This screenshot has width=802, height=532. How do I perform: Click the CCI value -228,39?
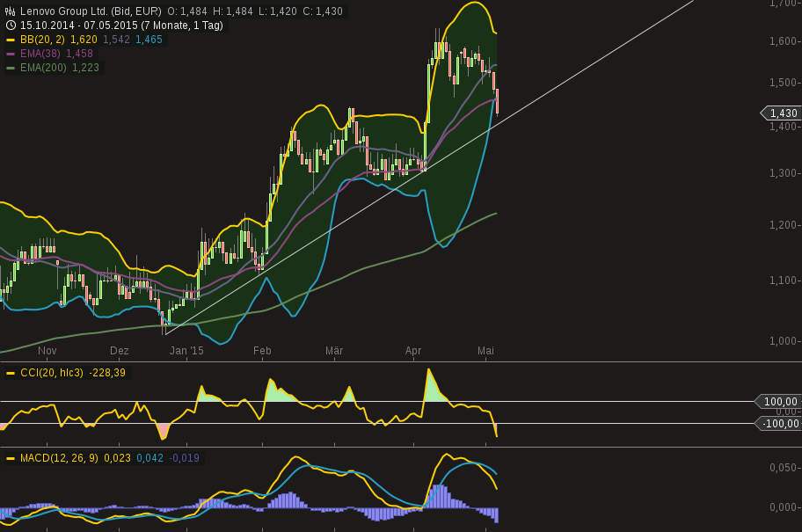(x=107, y=373)
